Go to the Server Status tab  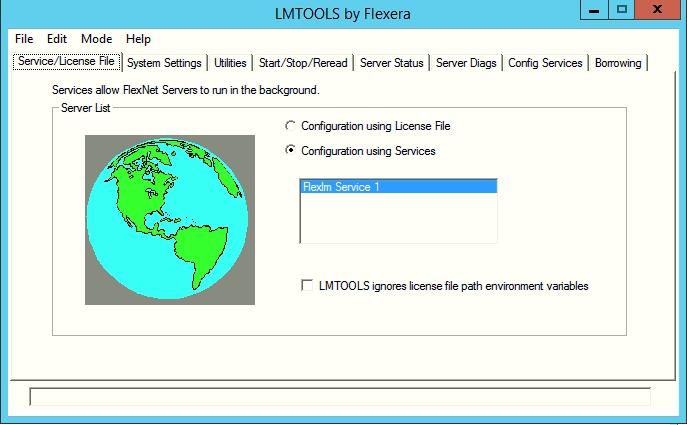point(392,63)
